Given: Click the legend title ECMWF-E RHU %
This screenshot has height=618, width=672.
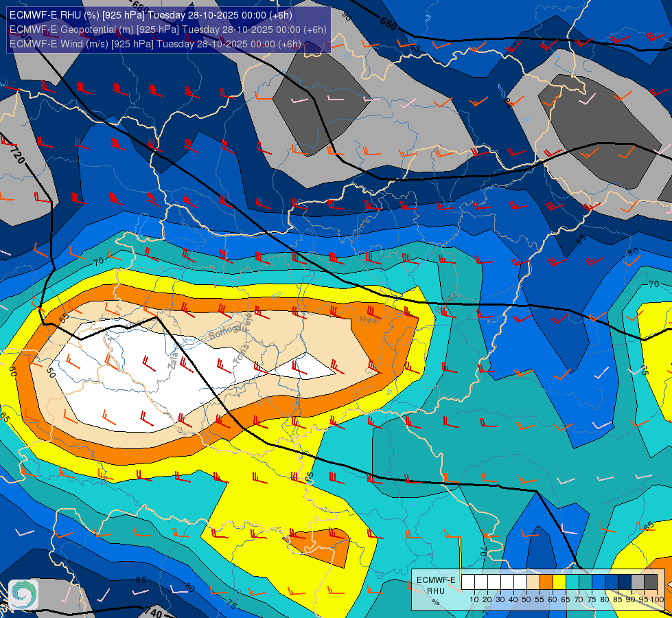Looking at the screenshot, I should point(437,591).
